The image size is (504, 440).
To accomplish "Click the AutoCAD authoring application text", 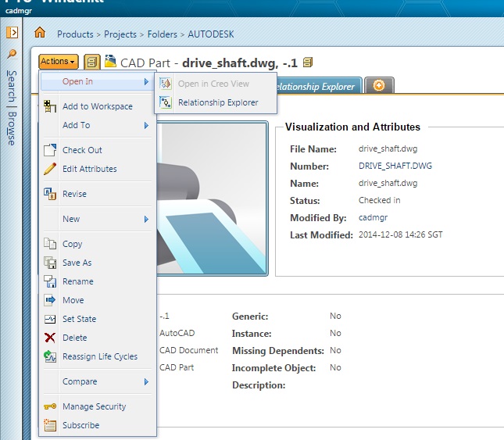I will click(177, 333).
